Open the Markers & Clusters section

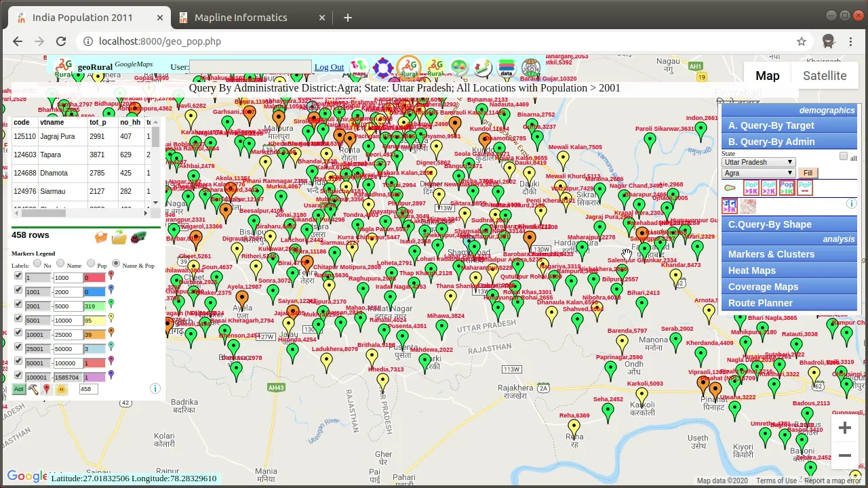click(789, 254)
